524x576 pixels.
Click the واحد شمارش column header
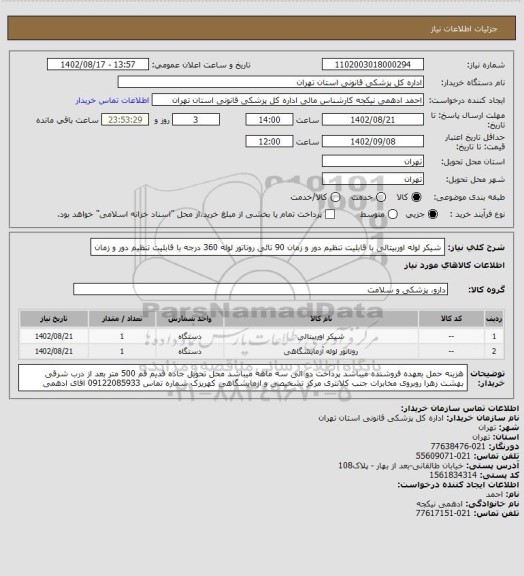[190, 319]
